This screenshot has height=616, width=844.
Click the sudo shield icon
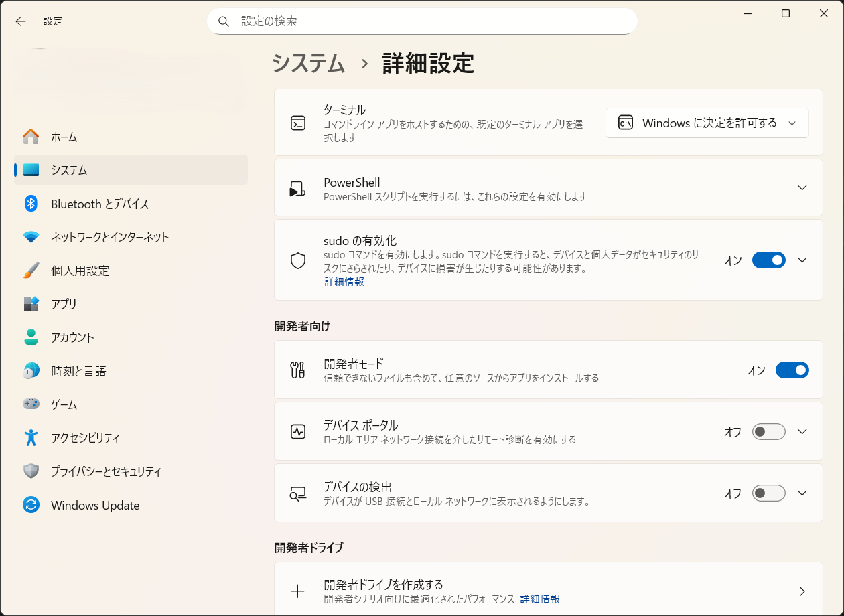tap(298, 260)
